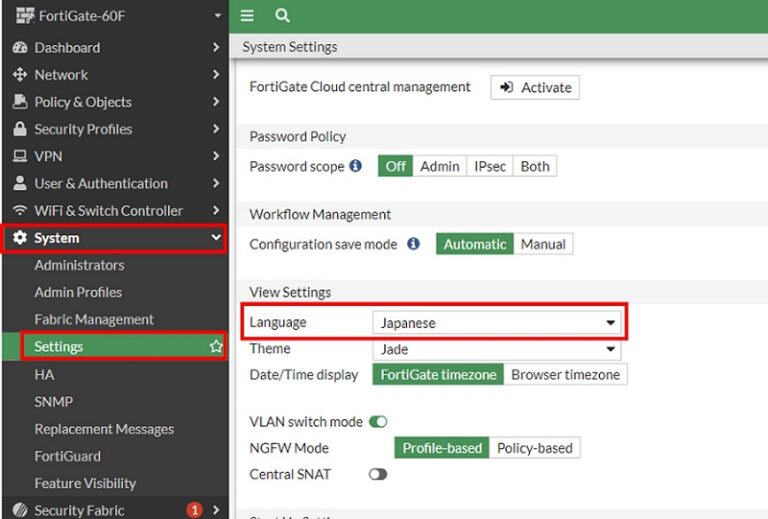Click the hamburger menu icon in header
The height and width of the screenshot is (519, 768).
pyautogui.click(x=247, y=16)
